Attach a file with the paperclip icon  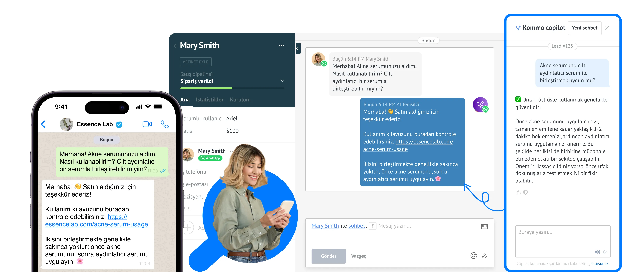484,256
